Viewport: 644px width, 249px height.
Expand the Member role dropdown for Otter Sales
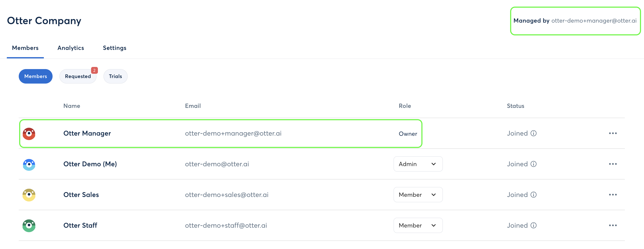pos(418,195)
